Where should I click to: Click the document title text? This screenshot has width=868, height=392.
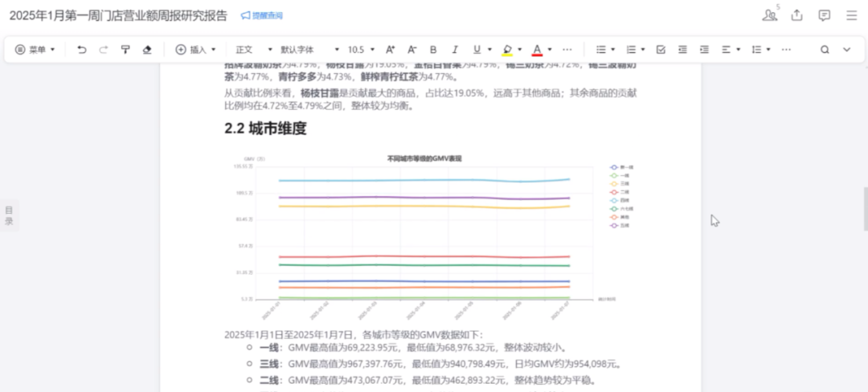(118, 15)
